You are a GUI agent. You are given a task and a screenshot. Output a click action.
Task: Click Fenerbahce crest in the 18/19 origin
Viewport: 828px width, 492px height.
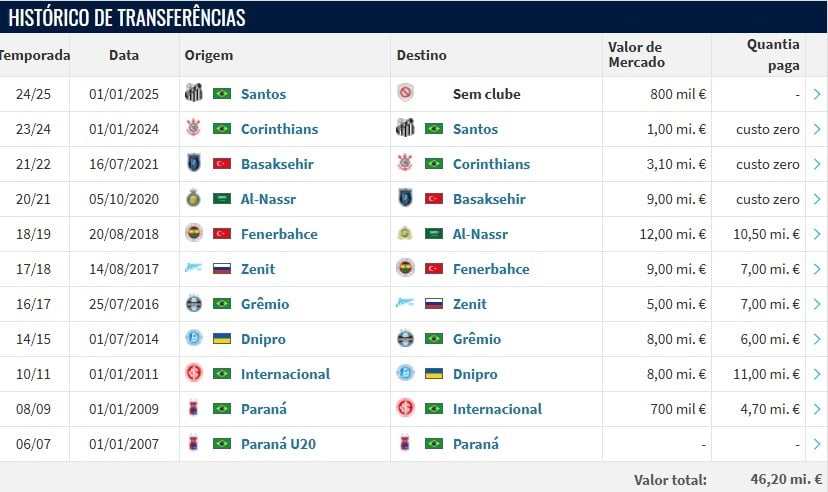click(x=194, y=233)
